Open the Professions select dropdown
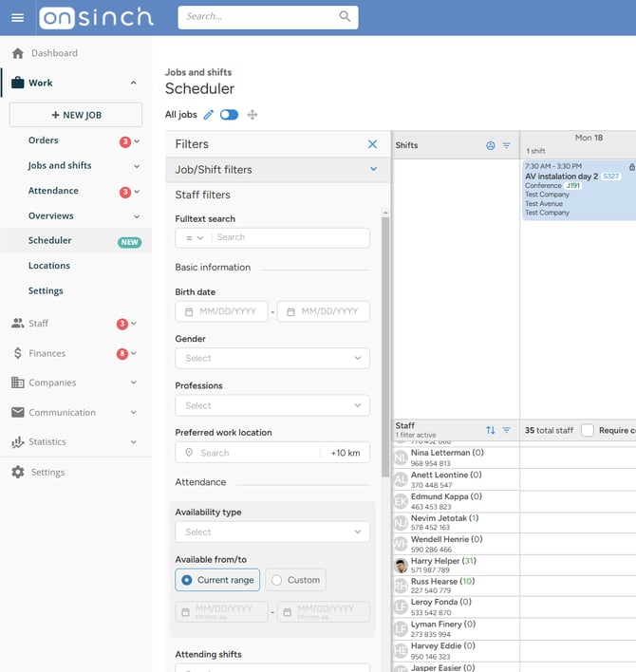Screen dimensions: 636x672 272,405
